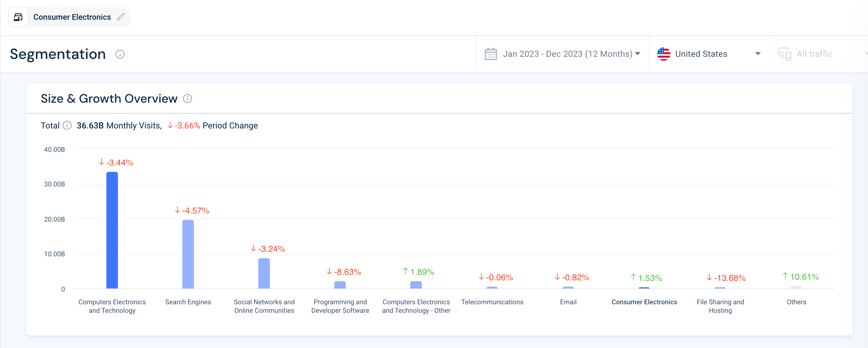868x348 pixels.
Task: Click the segment icon at the top left
Action: pos(19,16)
